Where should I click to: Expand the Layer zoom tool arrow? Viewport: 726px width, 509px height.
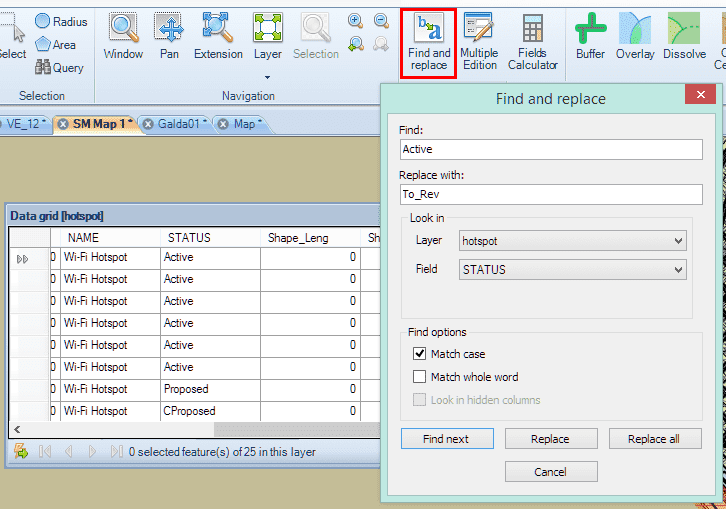pyautogui.click(x=267, y=77)
